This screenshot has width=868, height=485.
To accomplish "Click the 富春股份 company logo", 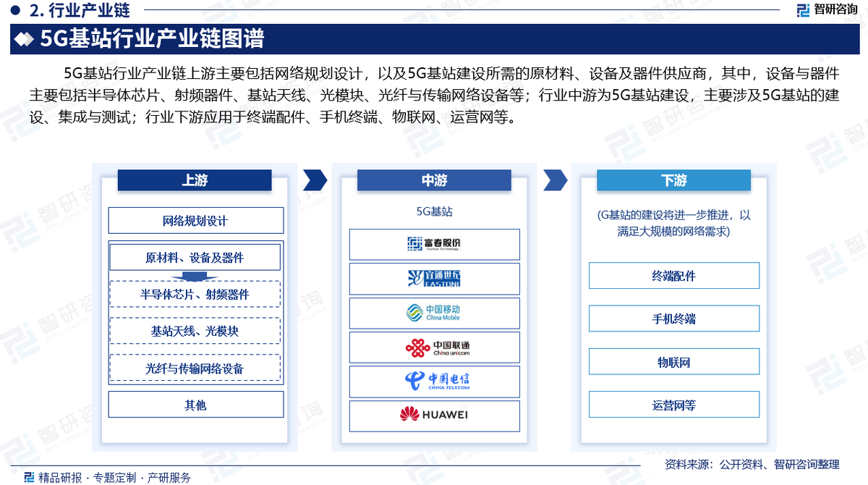I will [434, 244].
